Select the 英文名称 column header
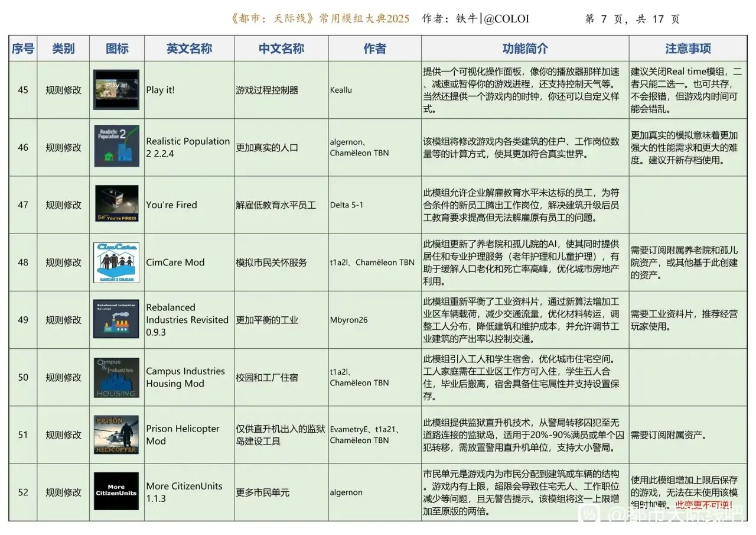The image size is (756, 535). tap(189, 48)
